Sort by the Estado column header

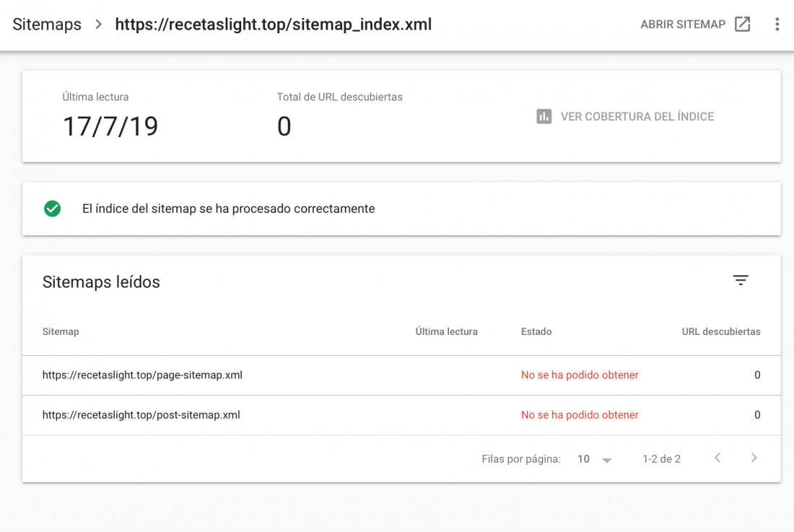pos(536,331)
